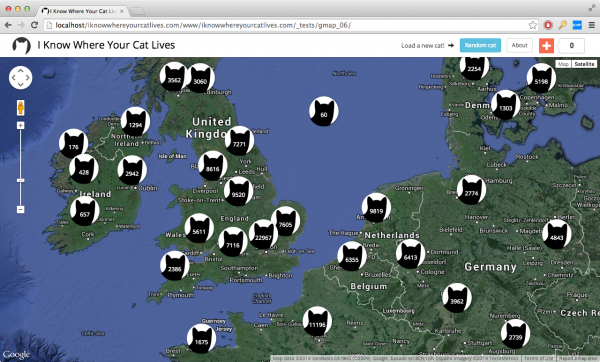Click the cat cluster marker labeled 7271
The width and height of the screenshot is (600, 362).
(x=239, y=141)
